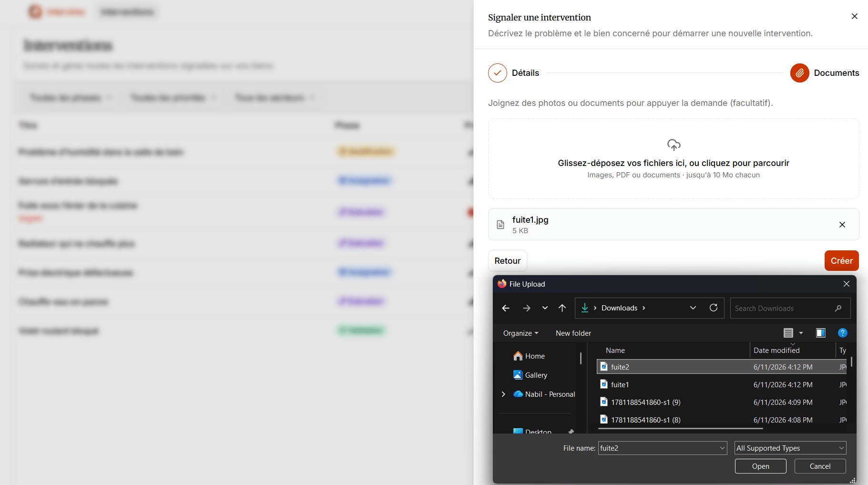Click New folder

click(x=573, y=333)
